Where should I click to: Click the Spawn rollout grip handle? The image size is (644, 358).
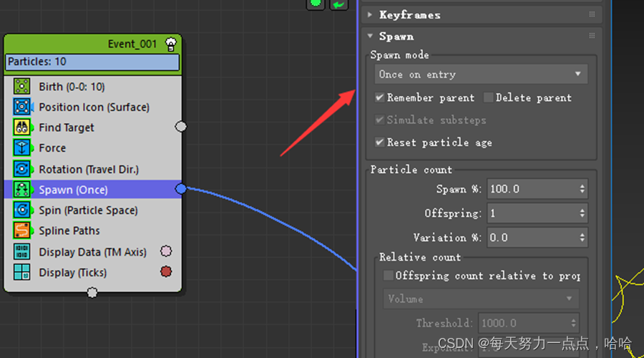(592, 37)
